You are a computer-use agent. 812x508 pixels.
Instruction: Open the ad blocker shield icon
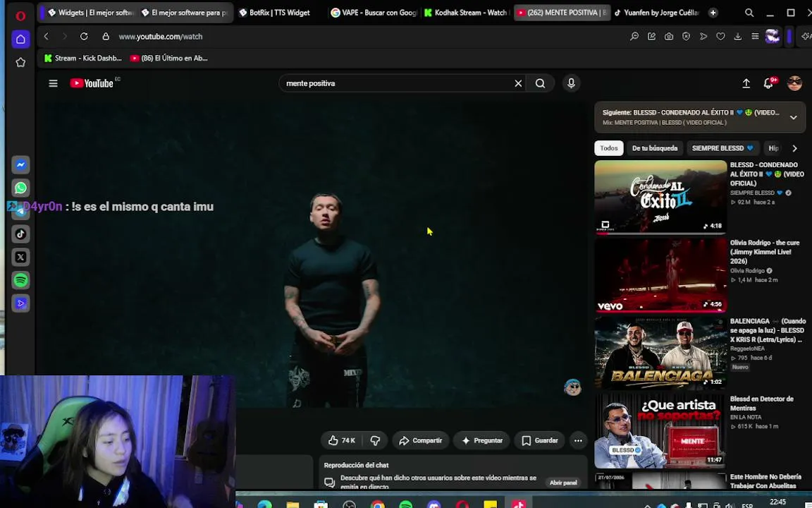point(686,36)
